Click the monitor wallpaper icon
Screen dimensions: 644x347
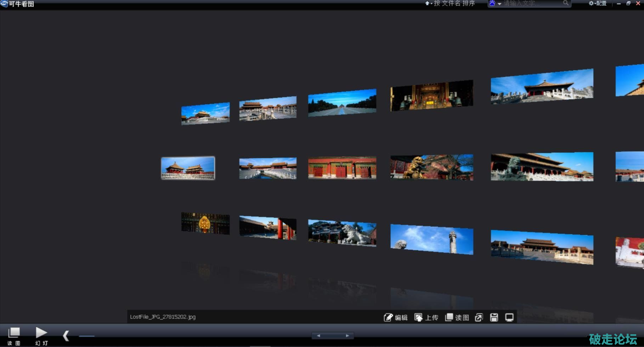pos(509,318)
